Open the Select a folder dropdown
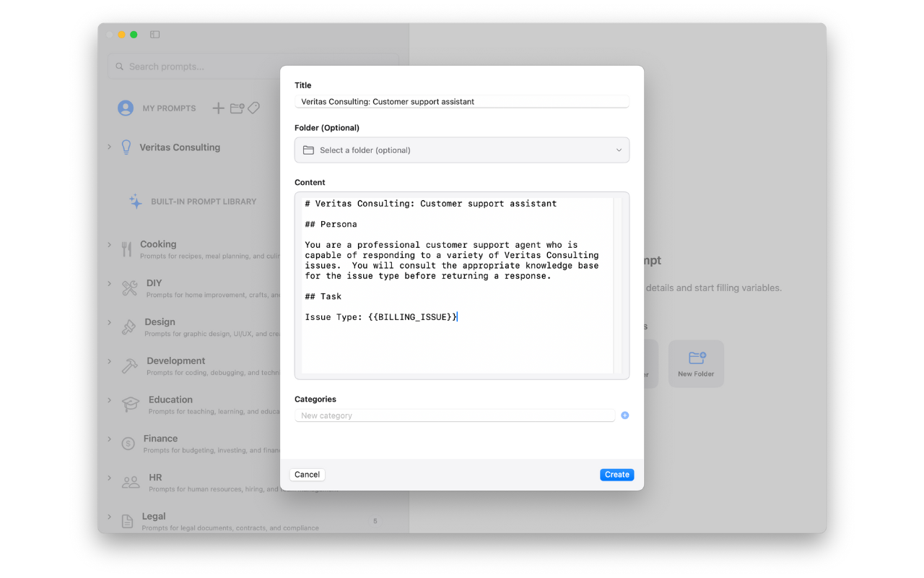 point(462,150)
